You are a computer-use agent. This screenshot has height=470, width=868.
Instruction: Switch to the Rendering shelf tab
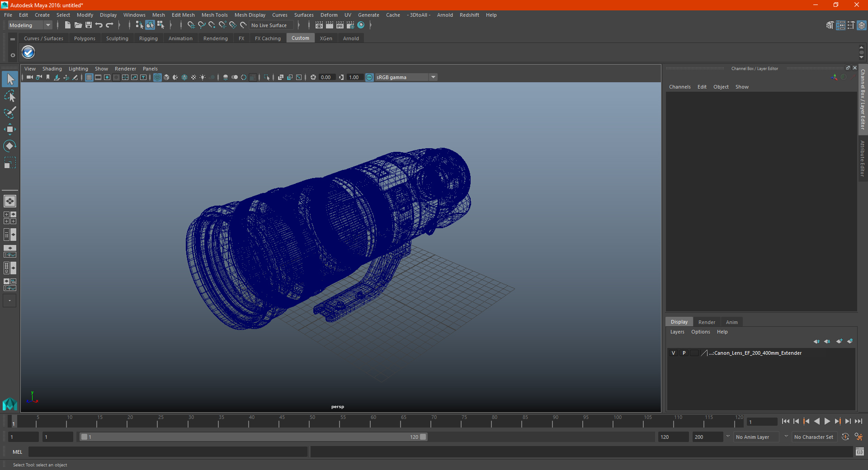216,38
